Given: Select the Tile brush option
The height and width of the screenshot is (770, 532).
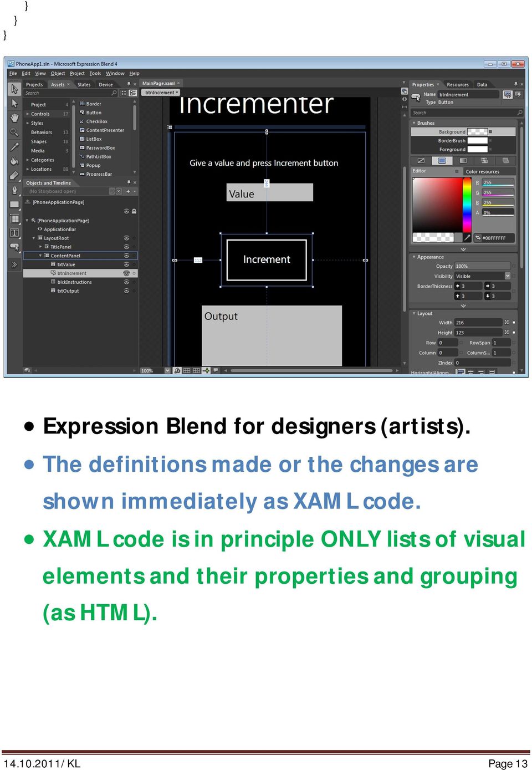Looking at the screenshot, I should tap(484, 161).
